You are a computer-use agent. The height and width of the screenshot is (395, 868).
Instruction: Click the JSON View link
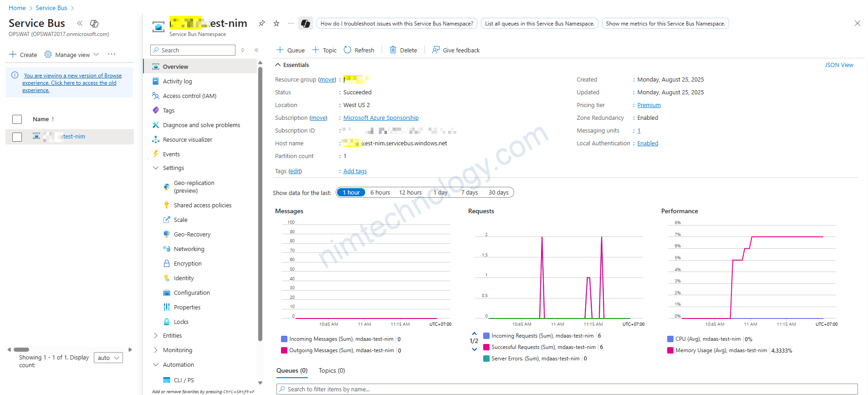(839, 65)
